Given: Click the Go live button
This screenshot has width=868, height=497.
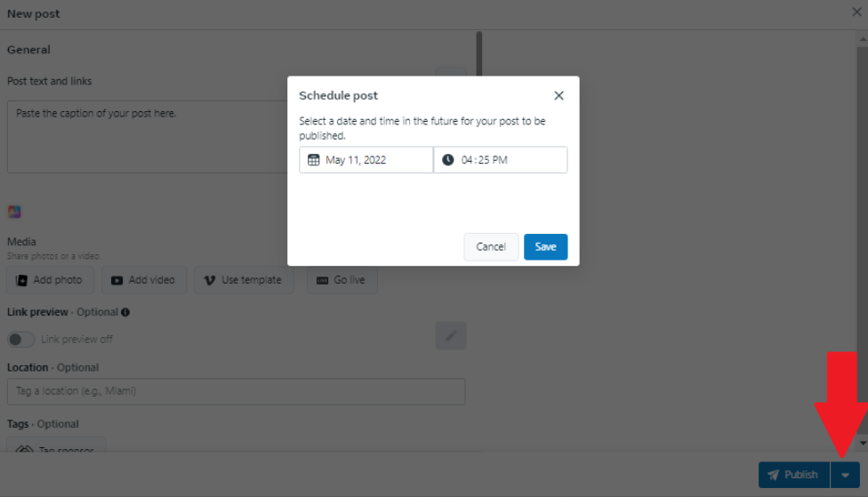Looking at the screenshot, I should pyautogui.click(x=342, y=280).
